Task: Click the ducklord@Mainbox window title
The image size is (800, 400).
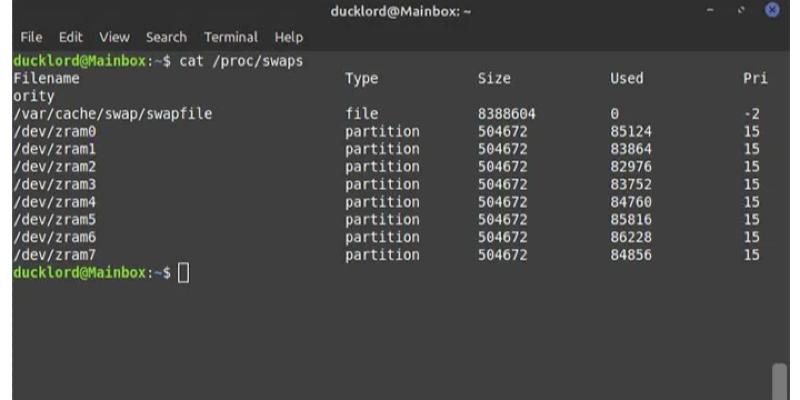Action: click(400, 11)
